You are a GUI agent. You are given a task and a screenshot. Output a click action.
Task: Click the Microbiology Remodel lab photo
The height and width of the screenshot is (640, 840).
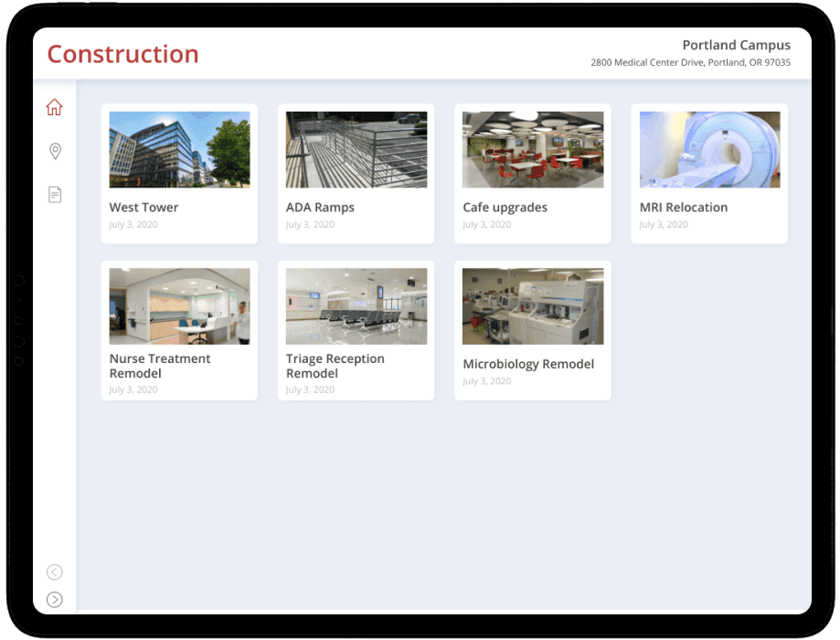click(533, 306)
